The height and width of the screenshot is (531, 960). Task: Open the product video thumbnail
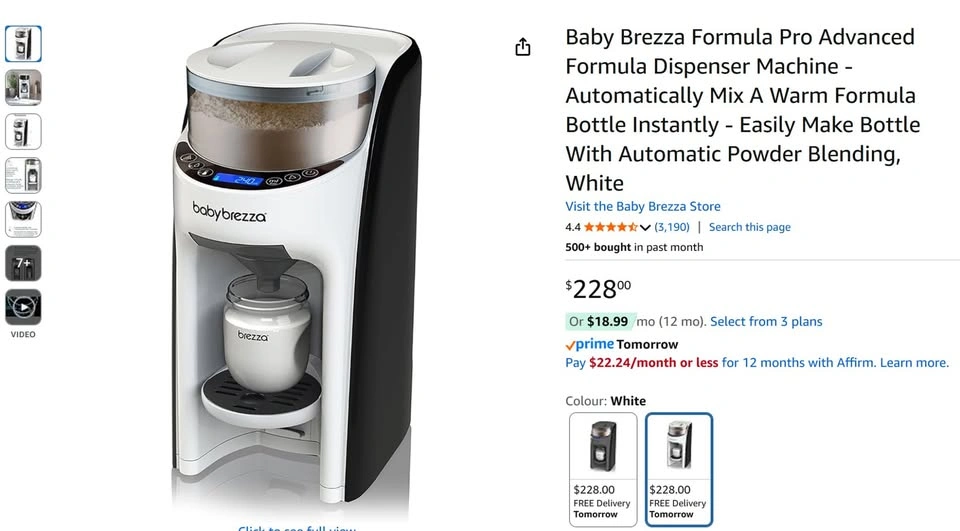point(23,307)
